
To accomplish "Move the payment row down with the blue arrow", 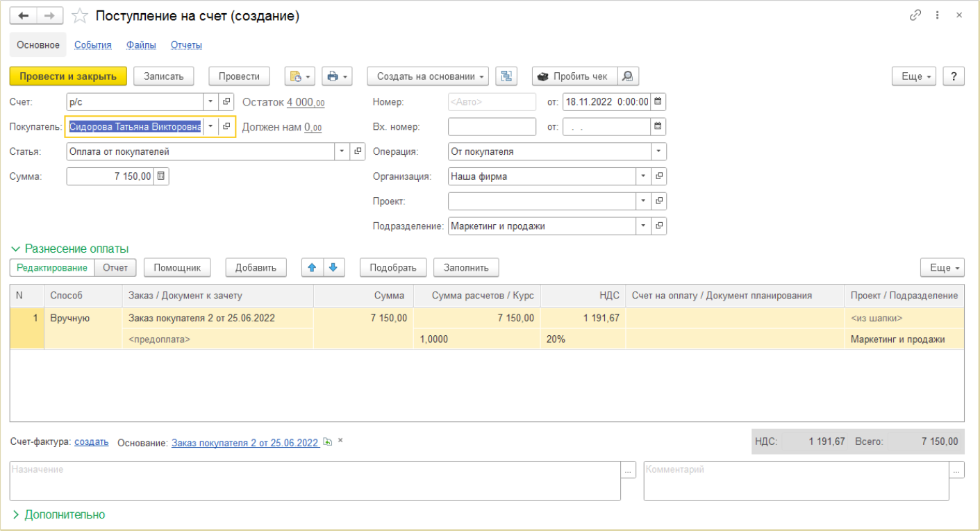I will [334, 267].
